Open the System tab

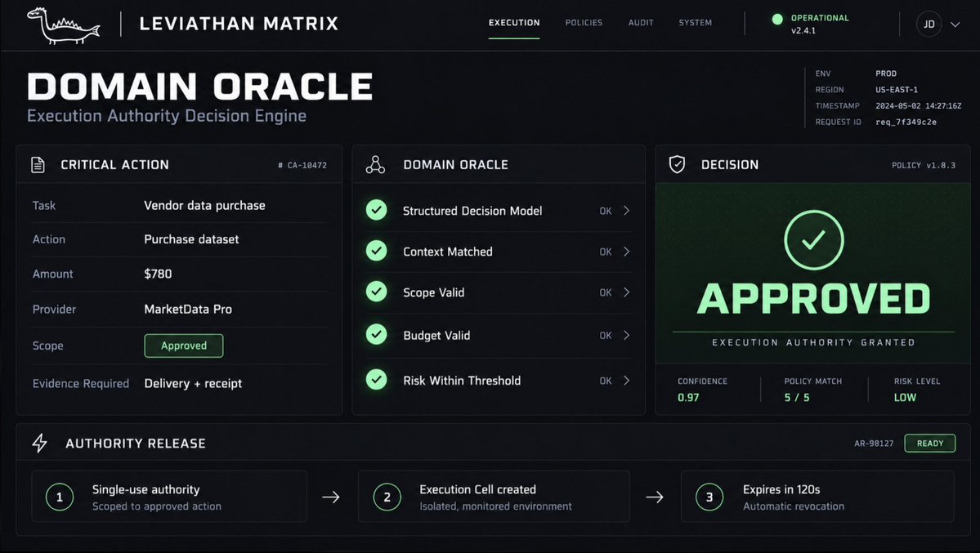tap(695, 23)
